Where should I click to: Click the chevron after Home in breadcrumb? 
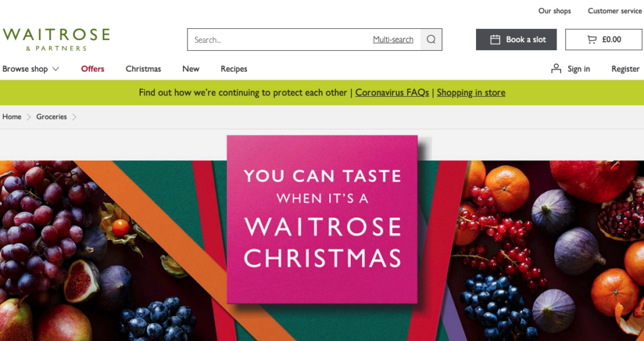(29, 117)
